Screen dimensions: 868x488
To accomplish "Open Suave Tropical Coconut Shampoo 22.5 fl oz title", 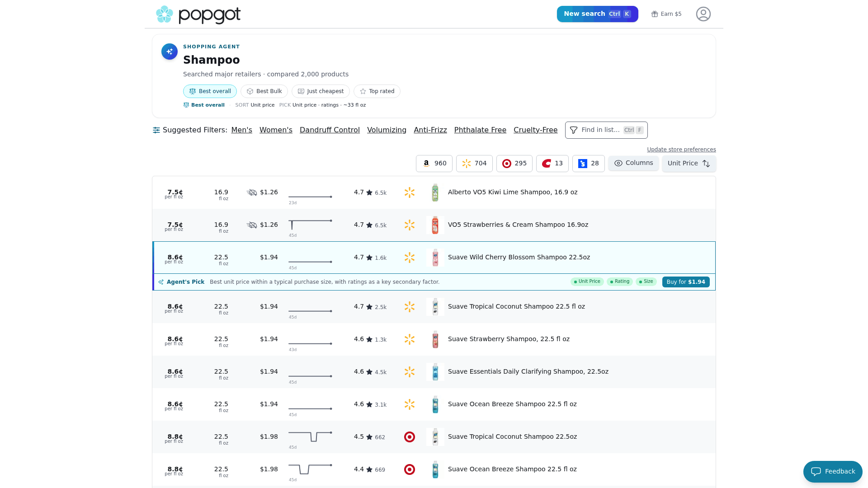I will [516, 306].
